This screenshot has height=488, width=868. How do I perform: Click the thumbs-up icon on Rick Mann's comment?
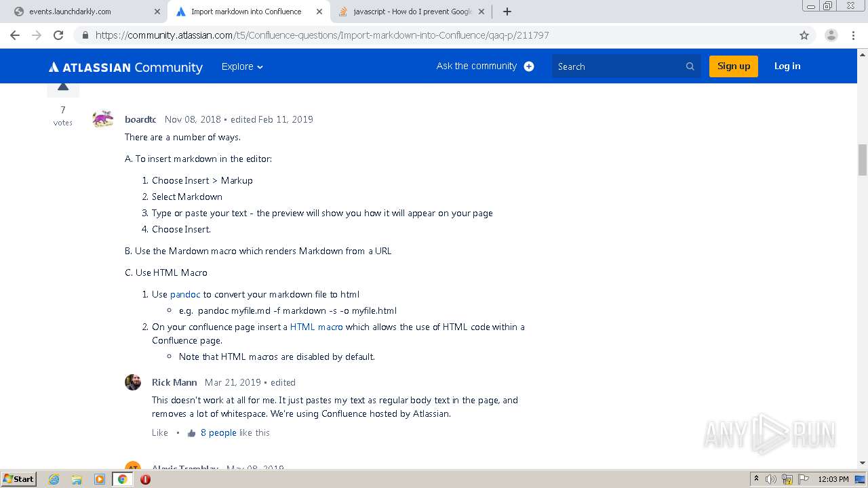(x=191, y=433)
